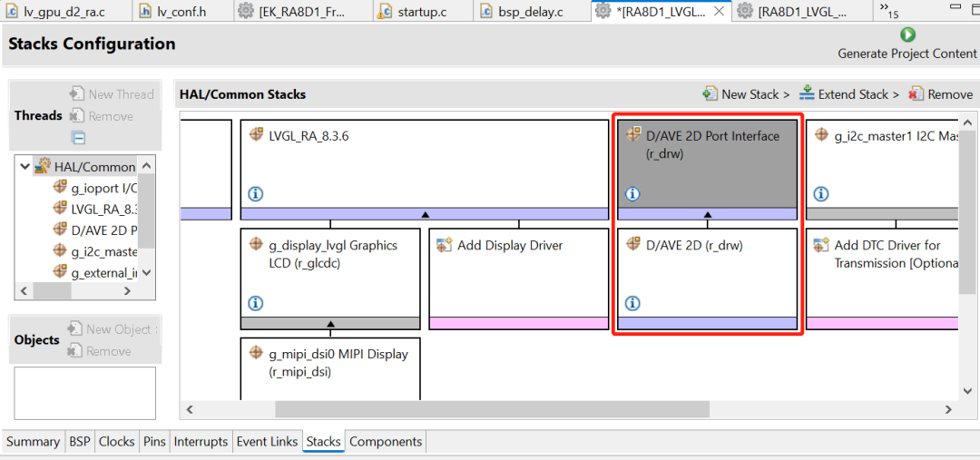Viewport: 980px width, 460px height.
Task: Select the g_ioport I/O tree item
Action: point(95,186)
